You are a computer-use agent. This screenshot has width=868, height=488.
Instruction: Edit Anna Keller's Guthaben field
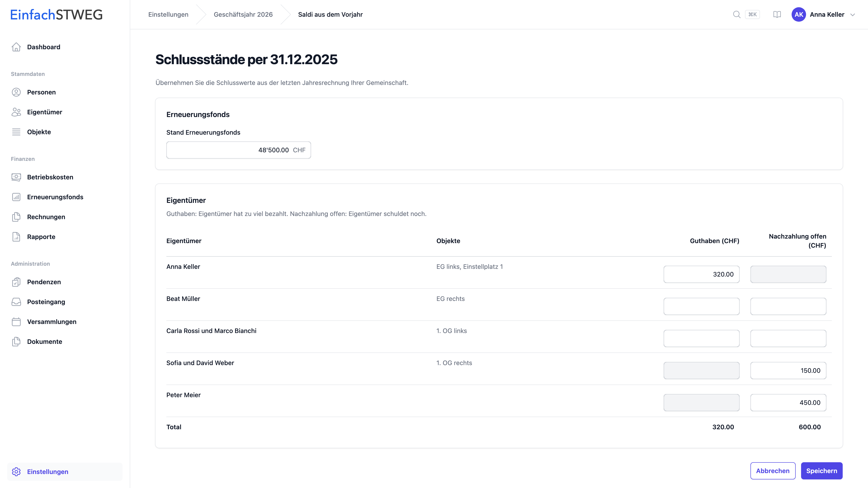(x=701, y=274)
